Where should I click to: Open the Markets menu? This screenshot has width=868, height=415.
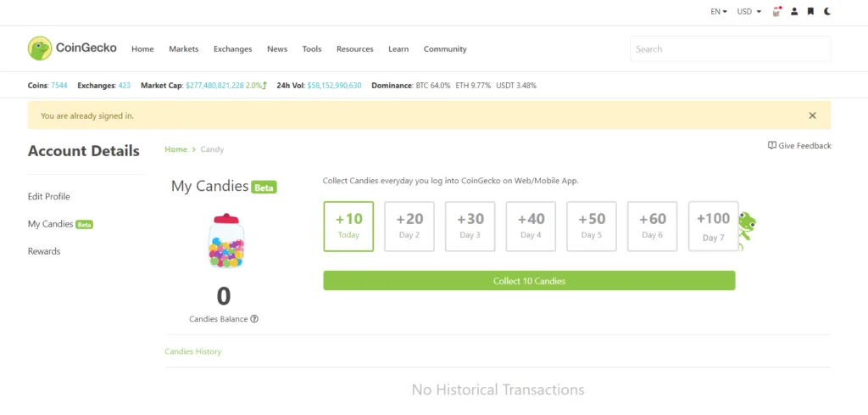[184, 49]
